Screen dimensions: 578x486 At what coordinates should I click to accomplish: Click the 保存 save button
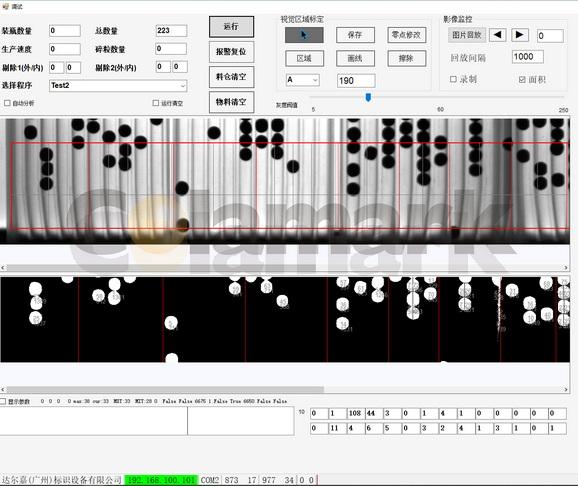tap(355, 35)
